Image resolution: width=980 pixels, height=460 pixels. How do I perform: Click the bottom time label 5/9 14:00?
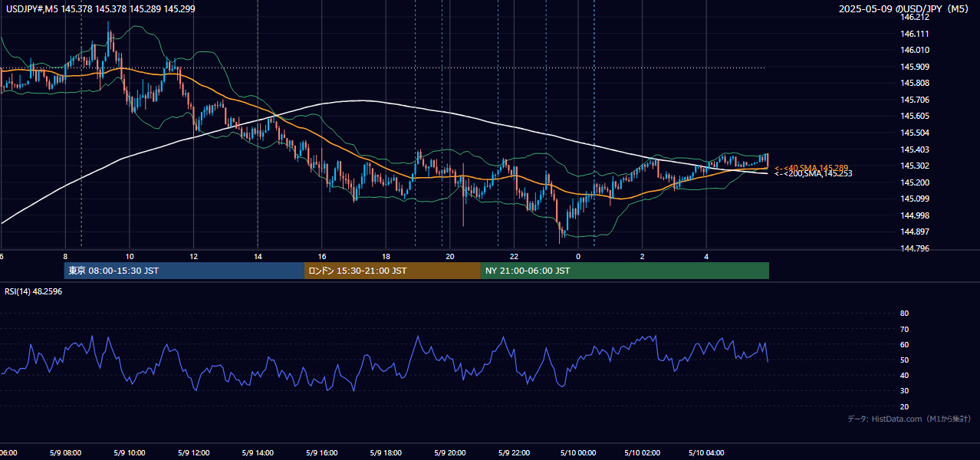coord(258,453)
